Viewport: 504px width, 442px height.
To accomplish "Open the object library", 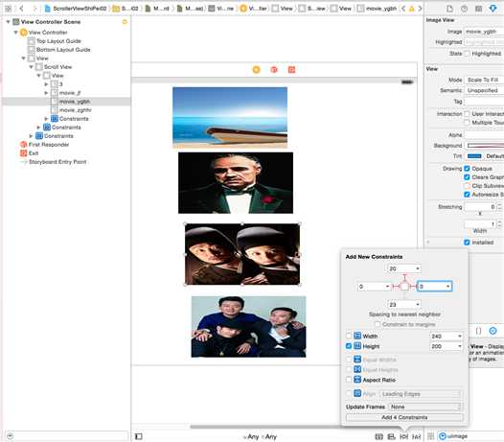I will [493, 331].
